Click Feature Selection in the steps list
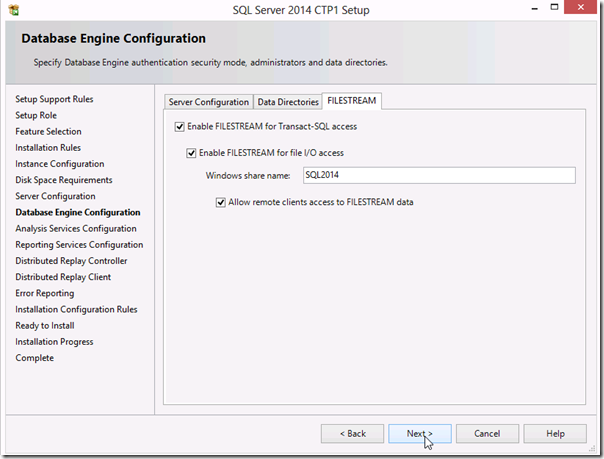The image size is (604, 459). [x=49, y=132]
